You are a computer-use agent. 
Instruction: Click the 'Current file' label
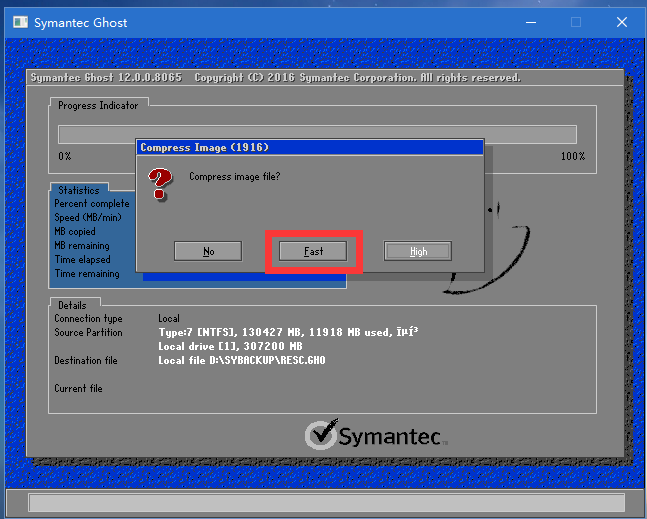(x=78, y=388)
